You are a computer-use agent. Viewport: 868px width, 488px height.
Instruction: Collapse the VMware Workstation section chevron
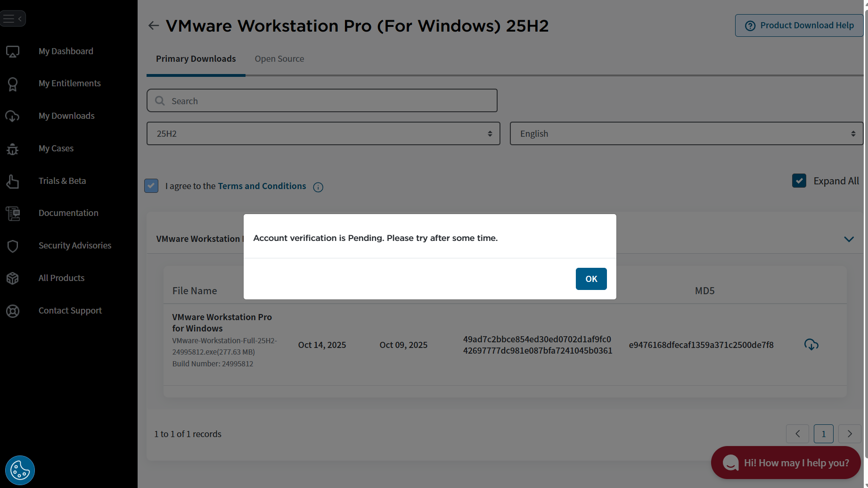pyautogui.click(x=849, y=239)
